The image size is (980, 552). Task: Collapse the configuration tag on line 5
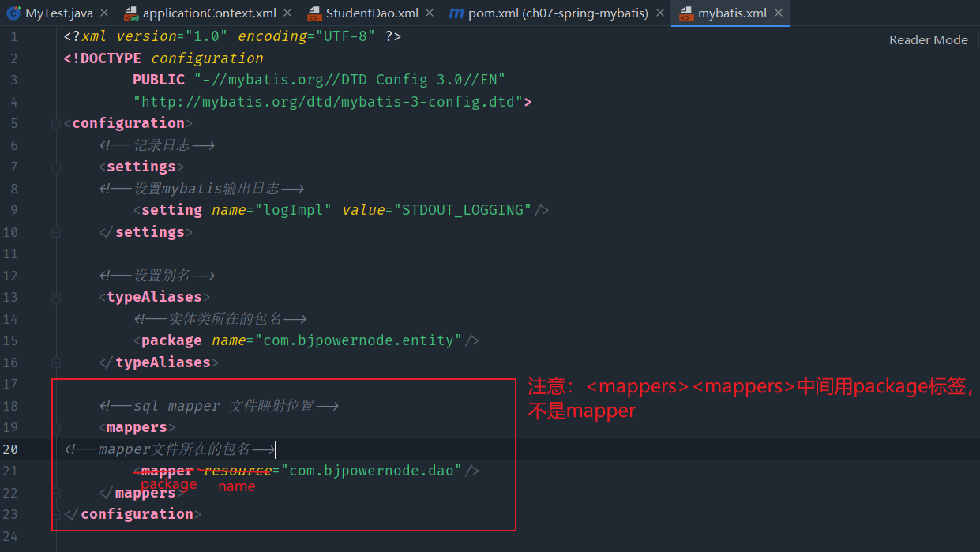click(56, 124)
